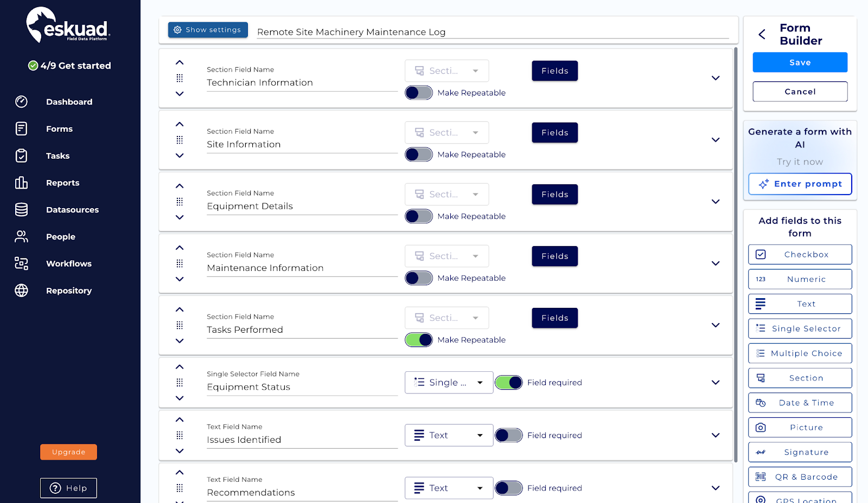Expand the Equipment Status row chevron
The image size is (868, 503).
pos(716,383)
